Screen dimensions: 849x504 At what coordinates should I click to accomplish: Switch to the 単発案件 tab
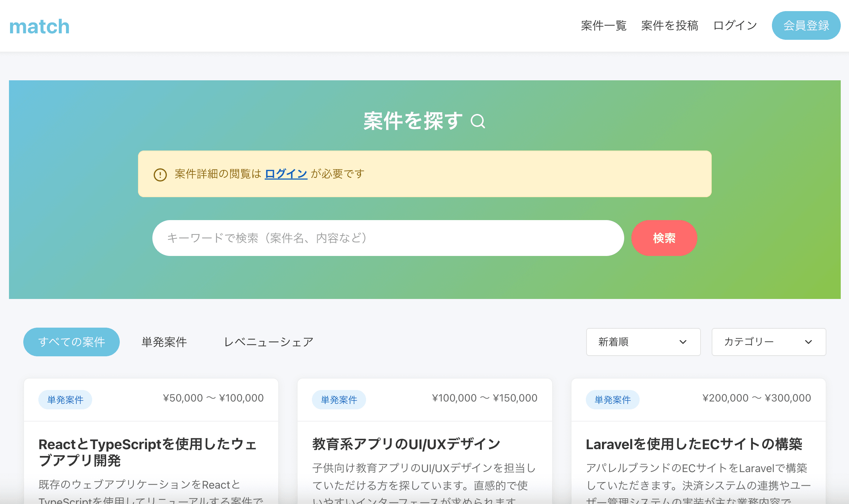tap(164, 342)
